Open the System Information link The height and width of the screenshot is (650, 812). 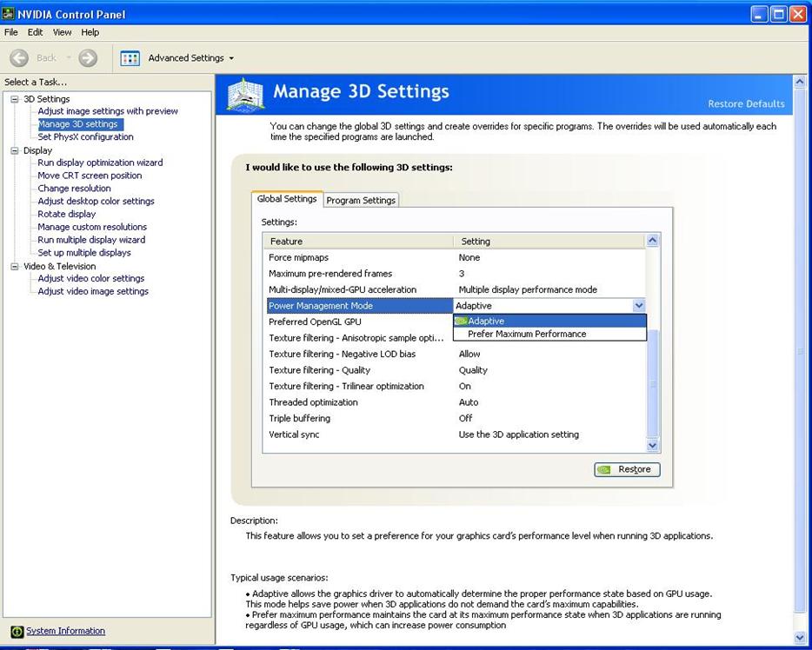point(66,631)
